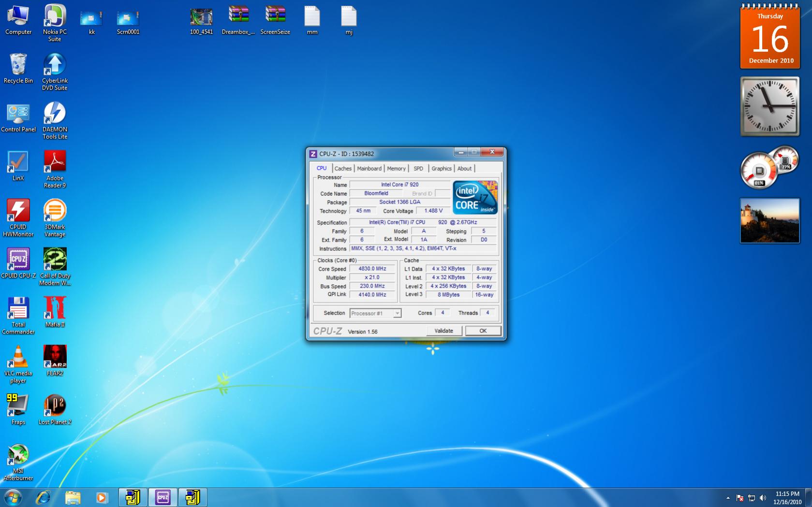Open the Caches tab in CPU-Z
Viewport: 812px width, 507px height.
343,169
